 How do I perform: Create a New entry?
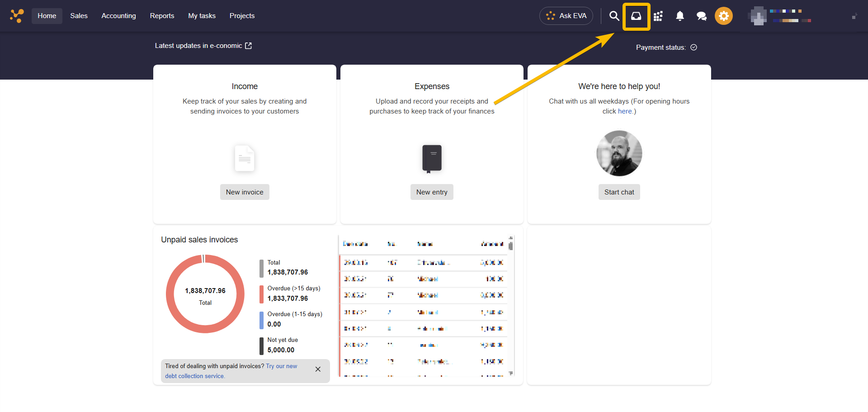click(432, 192)
